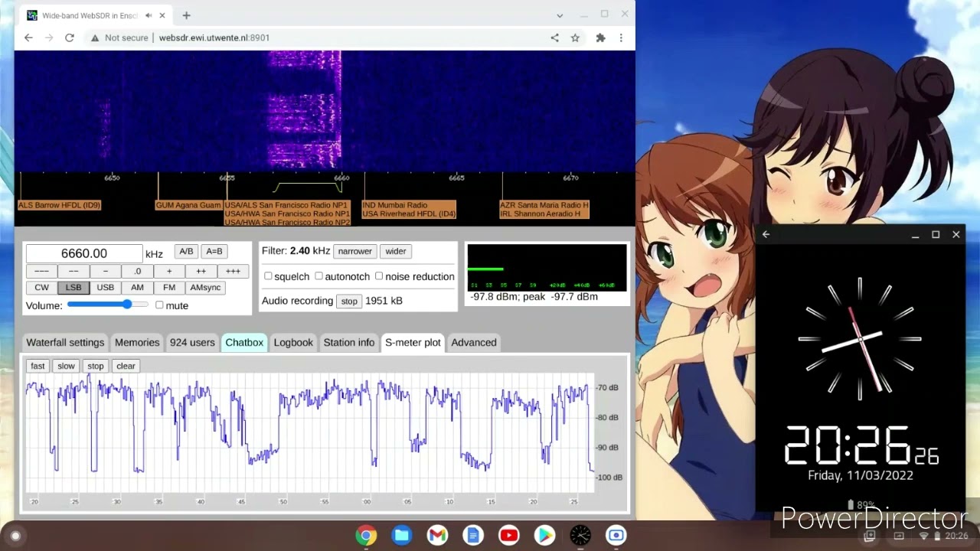
Task: Click the Chrome address bar URL
Action: [x=214, y=37]
